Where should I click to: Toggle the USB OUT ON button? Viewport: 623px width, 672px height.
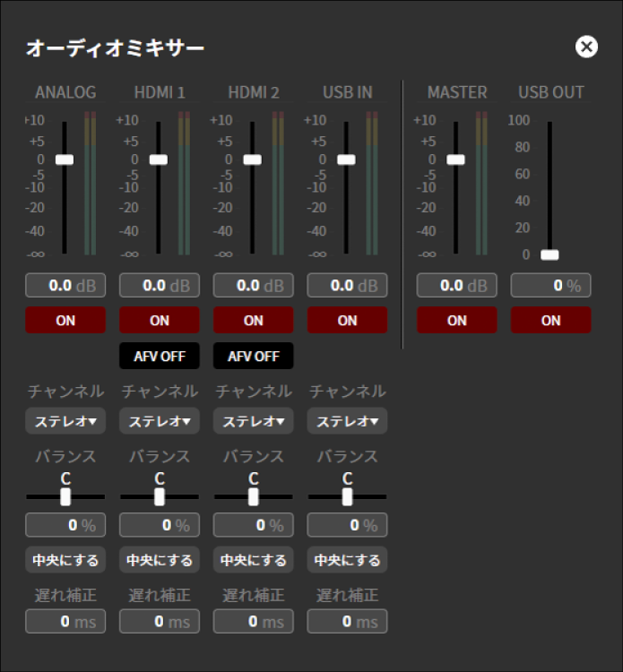tap(550, 320)
